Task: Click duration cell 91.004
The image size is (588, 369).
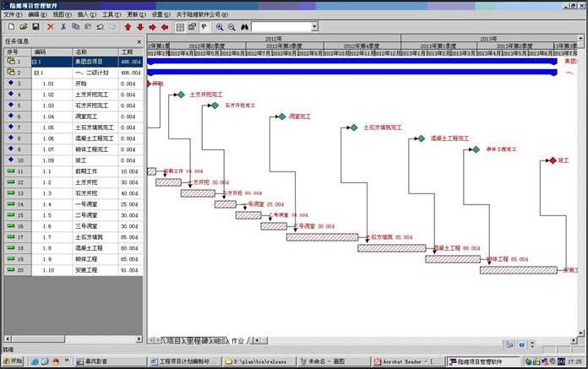Action: (x=130, y=270)
